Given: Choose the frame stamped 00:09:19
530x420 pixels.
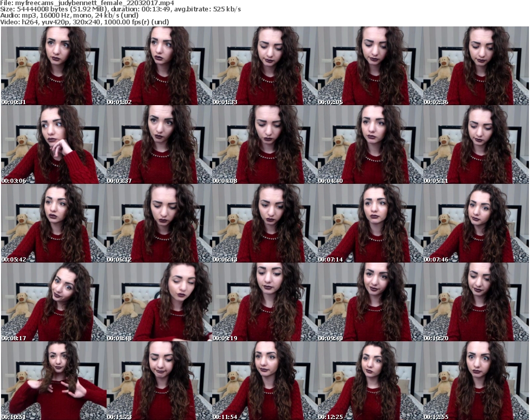Looking at the screenshot, I should 264,302.
